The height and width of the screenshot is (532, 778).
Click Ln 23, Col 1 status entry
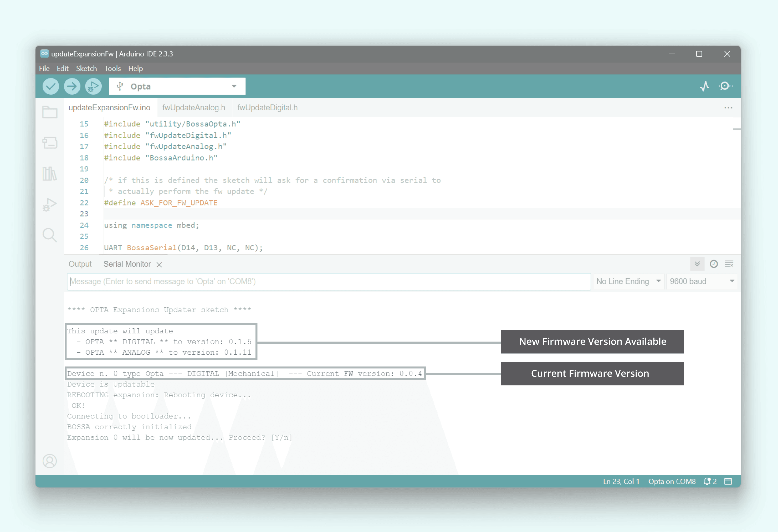click(621, 481)
